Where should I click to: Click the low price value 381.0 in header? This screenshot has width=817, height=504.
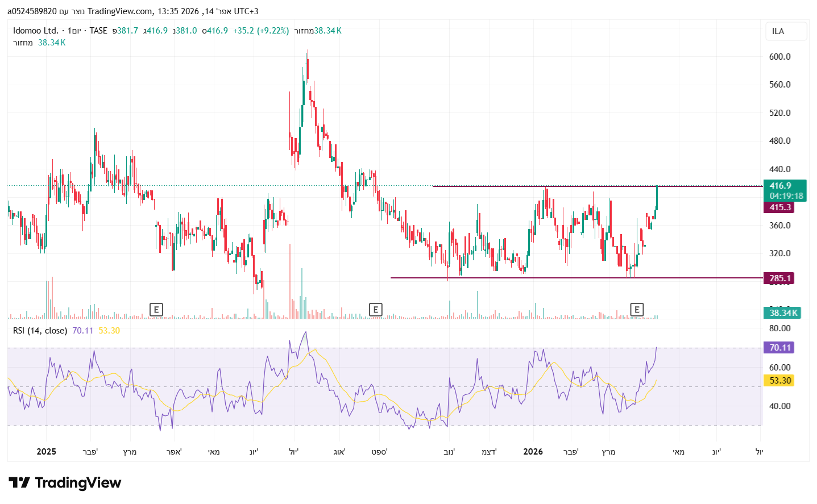(186, 31)
